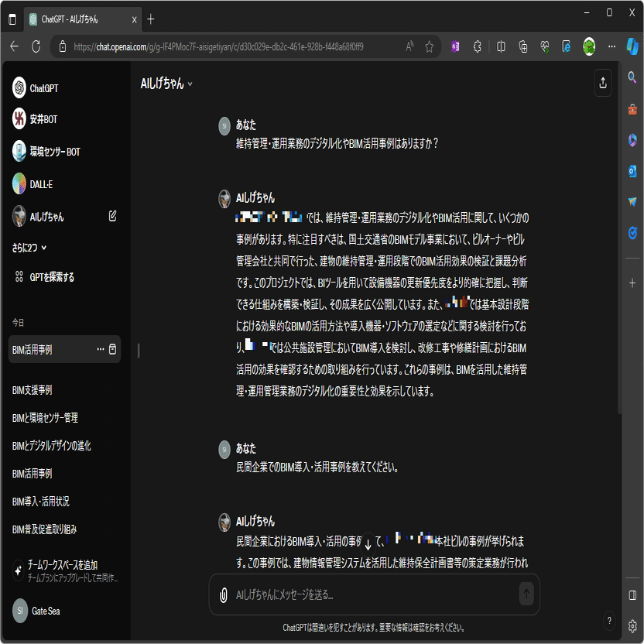This screenshot has width=644, height=644.
Task: Open Outlook in the Edge sidebar
Action: pyautogui.click(x=632, y=170)
